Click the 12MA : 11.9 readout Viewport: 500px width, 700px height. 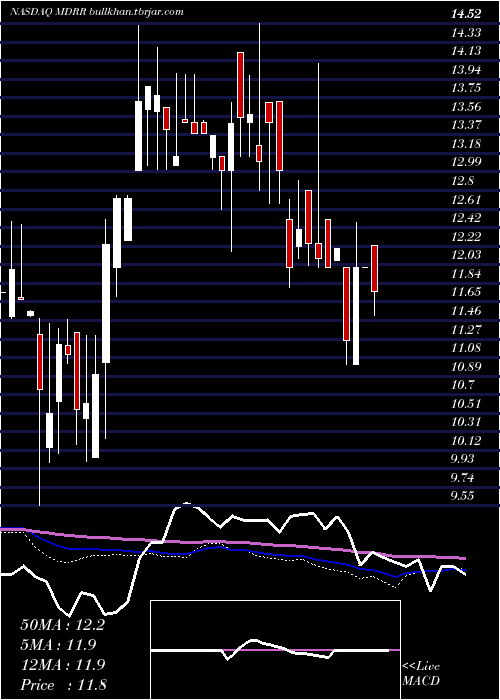point(62,665)
